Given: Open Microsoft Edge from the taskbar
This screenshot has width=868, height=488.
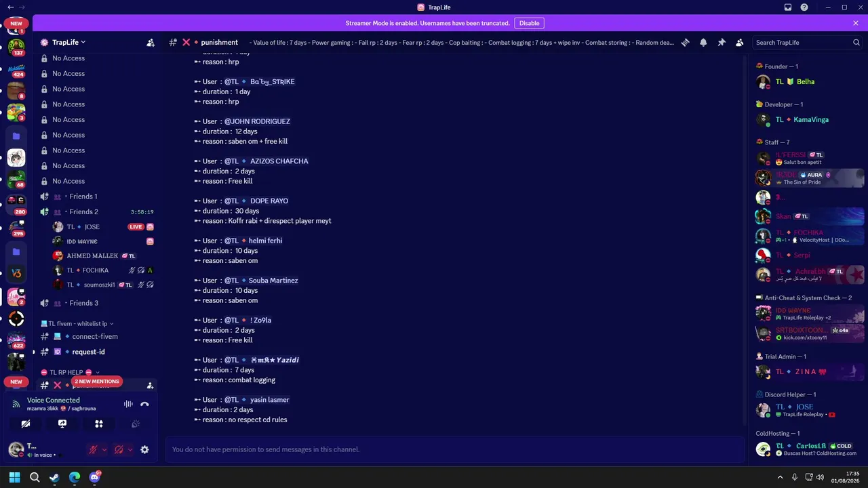Looking at the screenshot, I should point(75,477).
